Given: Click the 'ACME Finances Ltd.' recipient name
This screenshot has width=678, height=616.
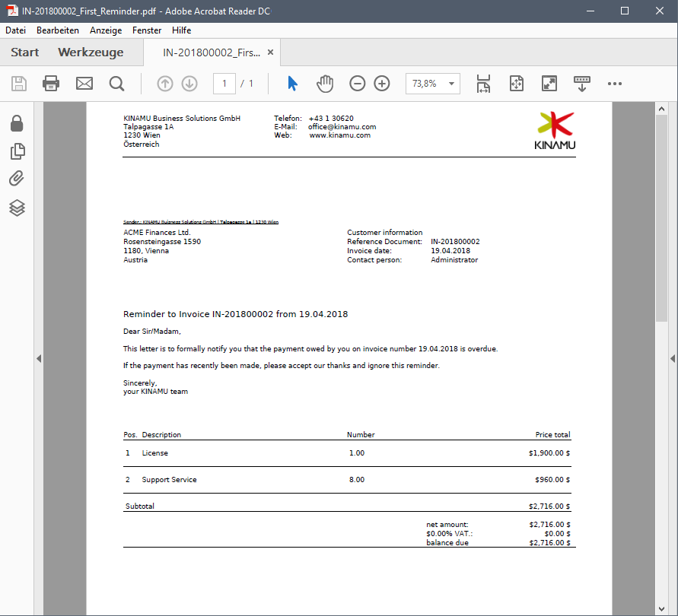Looking at the screenshot, I should tap(157, 233).
